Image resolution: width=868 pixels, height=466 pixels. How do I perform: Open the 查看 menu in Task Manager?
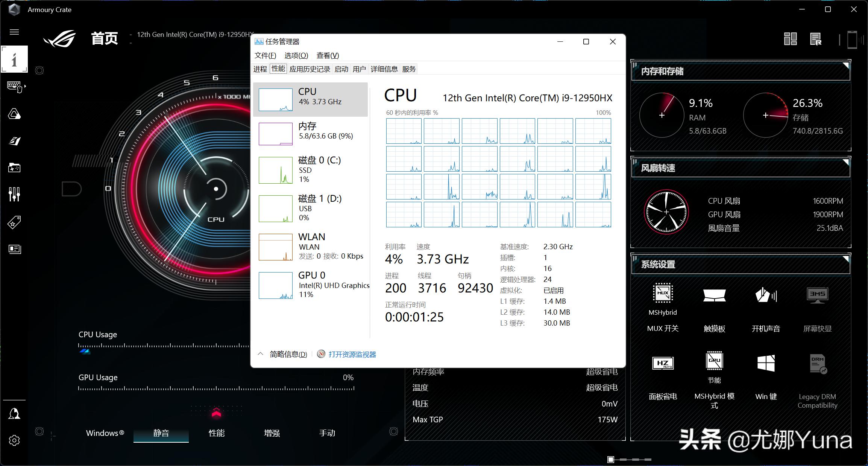(327, 55)
